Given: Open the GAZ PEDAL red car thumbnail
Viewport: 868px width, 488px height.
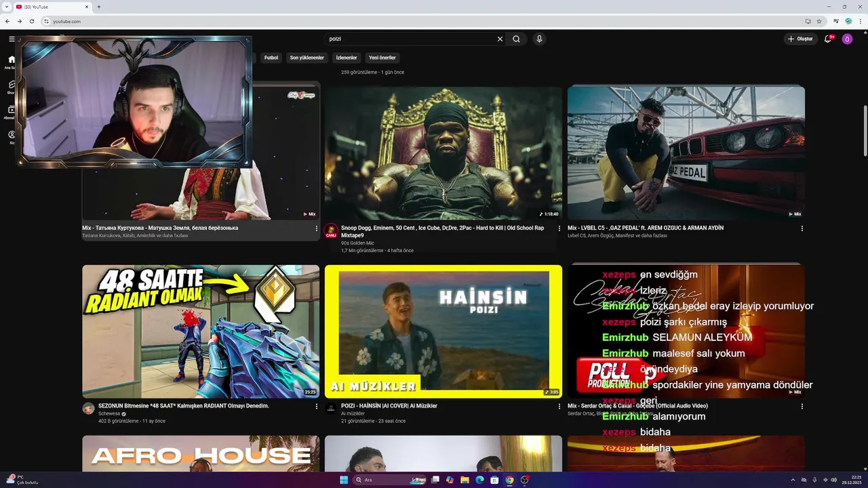Looking at the screenshot, I should pos(686,152).
